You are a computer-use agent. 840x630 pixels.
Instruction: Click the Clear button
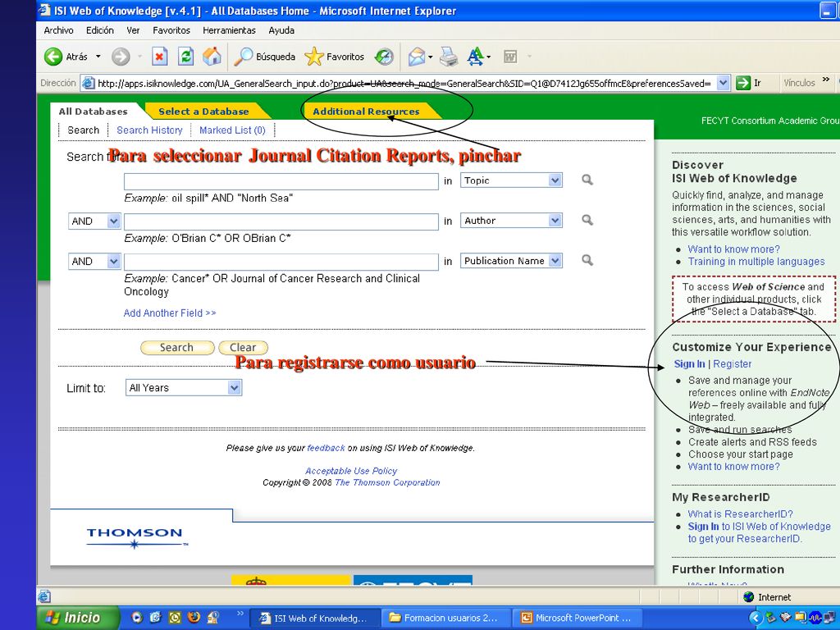pos(243,348)
